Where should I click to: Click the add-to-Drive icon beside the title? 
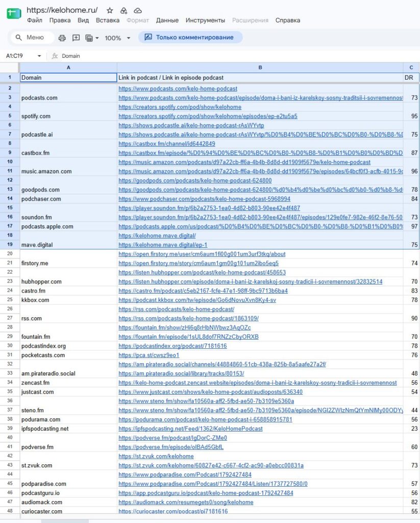tap(123, 11)
